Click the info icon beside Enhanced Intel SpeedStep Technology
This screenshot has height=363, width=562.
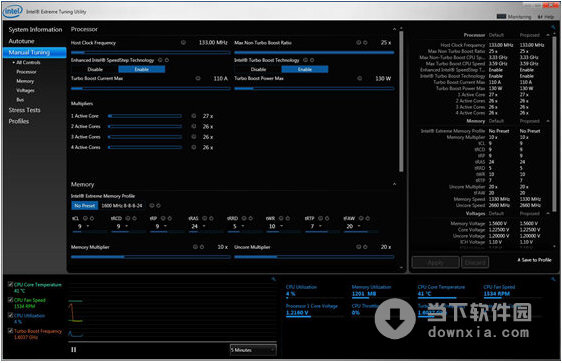click(160, 60)
